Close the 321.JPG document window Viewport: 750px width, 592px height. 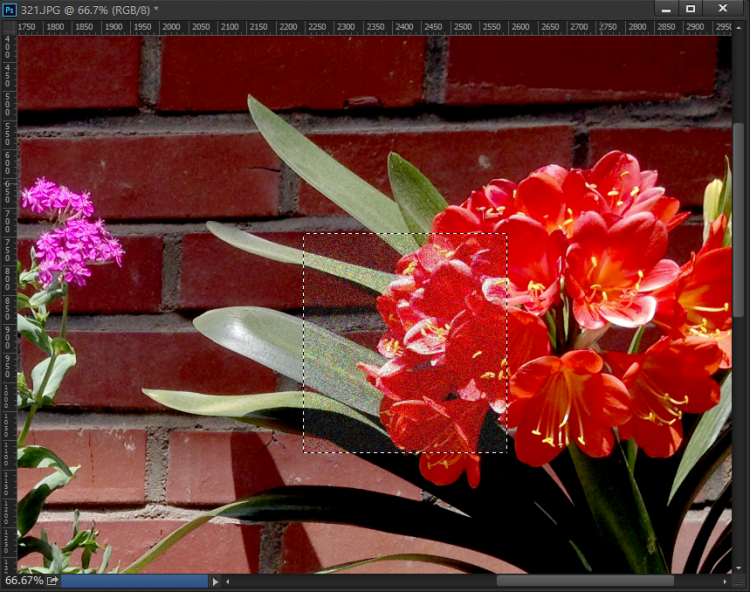[x=723, y=8]
